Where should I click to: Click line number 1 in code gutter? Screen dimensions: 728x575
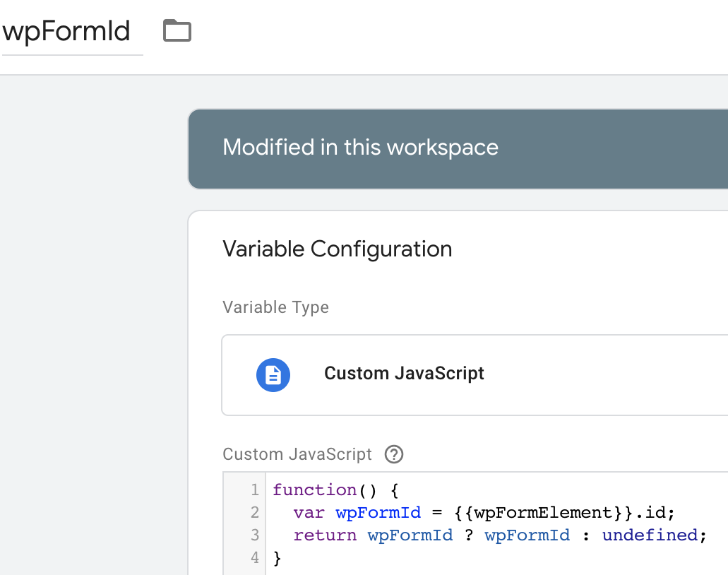click(x=254, y=490)
